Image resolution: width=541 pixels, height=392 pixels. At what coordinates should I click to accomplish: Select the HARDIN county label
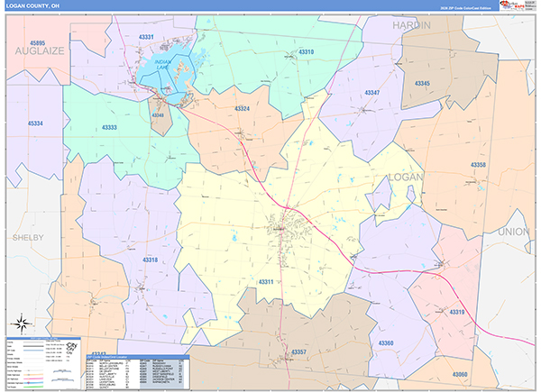411,25
